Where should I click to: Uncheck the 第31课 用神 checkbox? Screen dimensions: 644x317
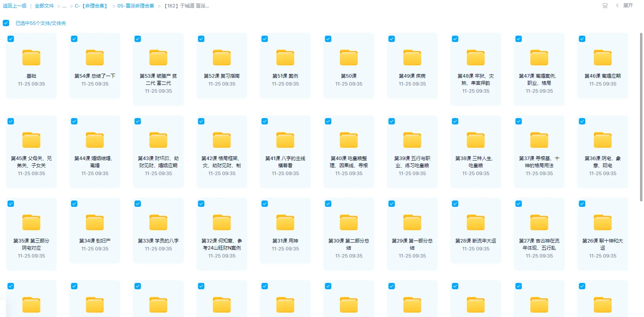click(x=265, y=204)
